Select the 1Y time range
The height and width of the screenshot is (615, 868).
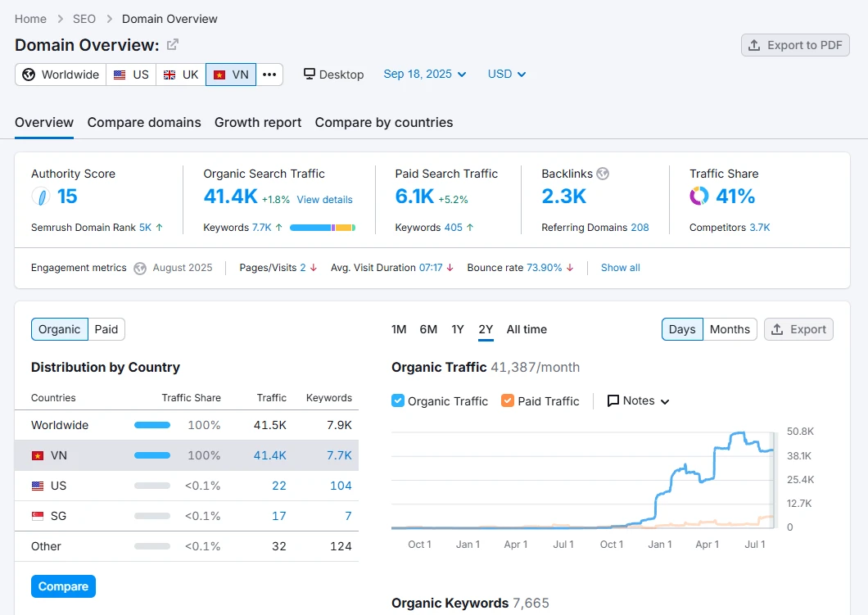[x=458, y=329]
